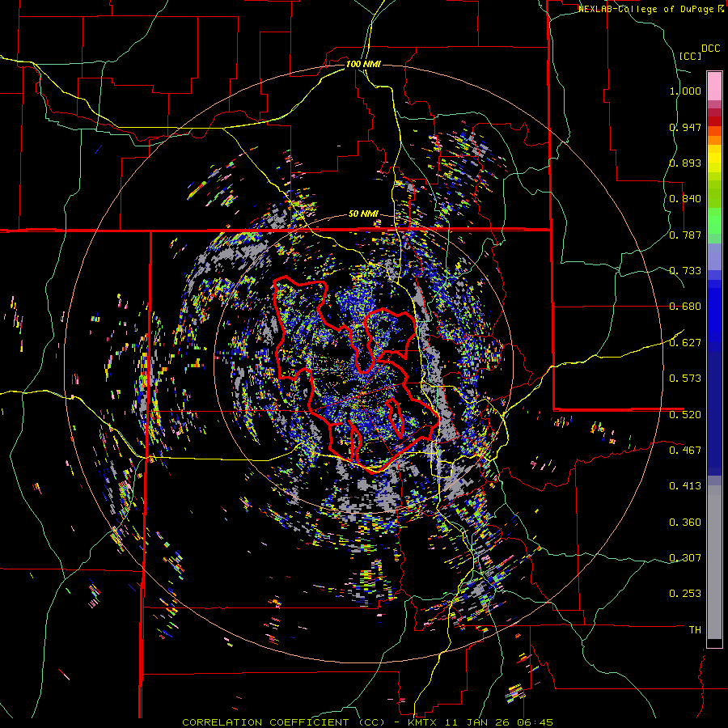Select the 0.413 scale value
Screen dimensions: 728x728
[x=685, y=486]
